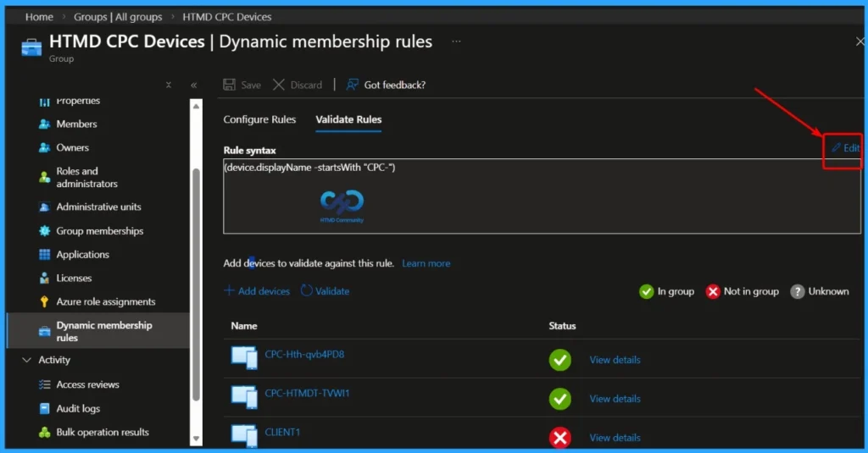Open the ellipsis more options in header
This screenshot has width=868, height=453.
click(455, 41)
